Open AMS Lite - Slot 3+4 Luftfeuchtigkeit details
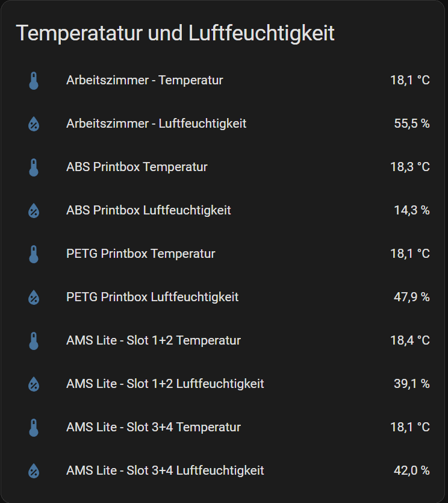The width and height of the screenshot is (448, 503). click(x=165, y=470)
